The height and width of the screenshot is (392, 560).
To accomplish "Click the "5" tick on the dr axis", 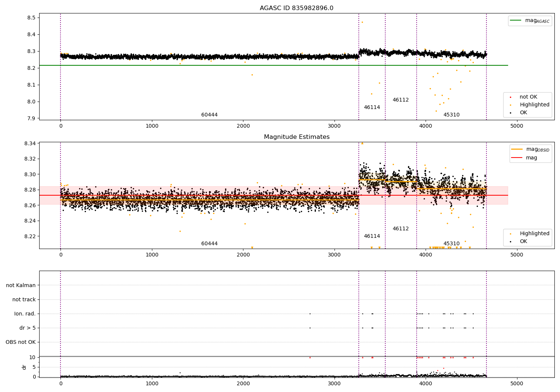I will tap(34, 367).
